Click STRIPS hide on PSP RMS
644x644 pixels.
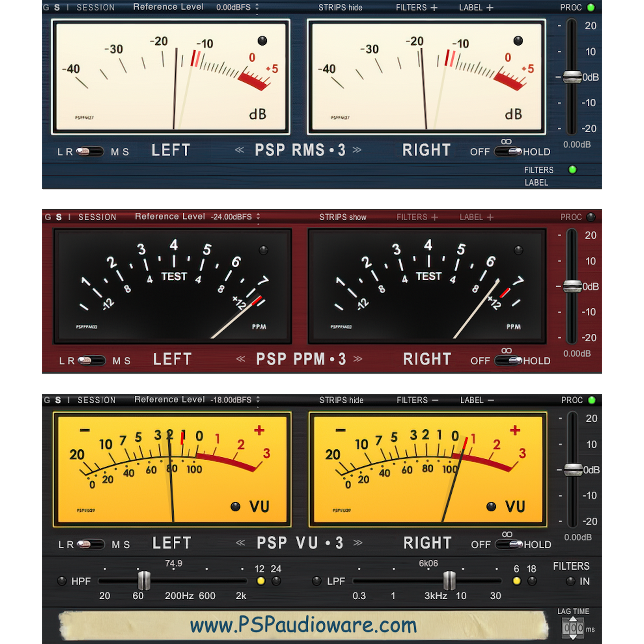coord(340,7)
